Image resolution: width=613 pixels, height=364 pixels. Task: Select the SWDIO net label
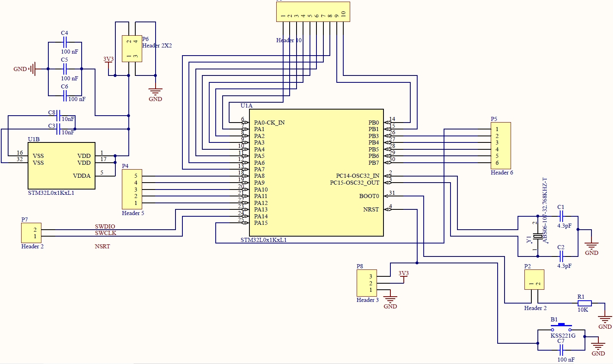tap(105, 226)
